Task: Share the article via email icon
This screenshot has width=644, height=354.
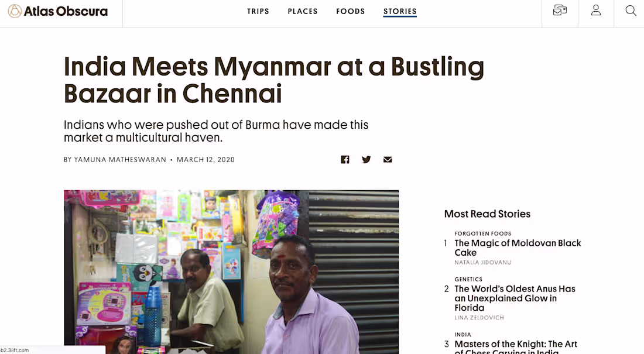Action: coord(388,160)
